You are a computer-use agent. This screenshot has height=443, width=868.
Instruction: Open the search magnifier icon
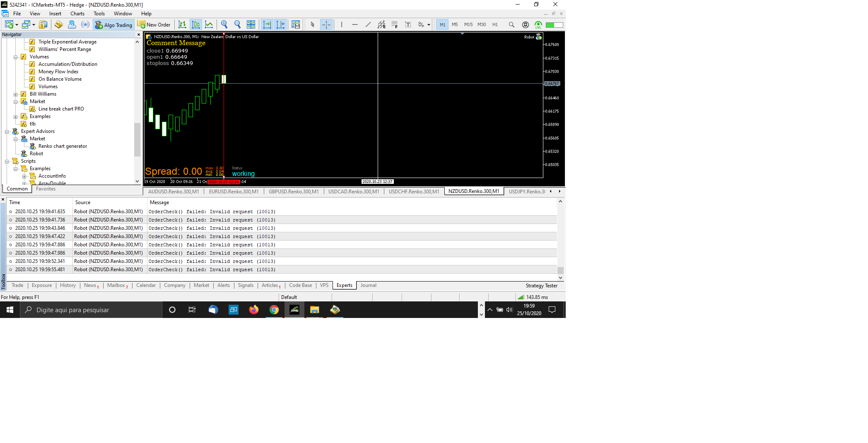pyautogui.click(x=511, y=25)
